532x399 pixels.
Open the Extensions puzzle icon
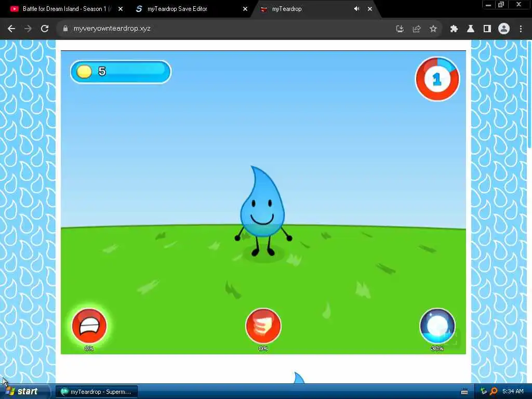[x=454, y=29]
